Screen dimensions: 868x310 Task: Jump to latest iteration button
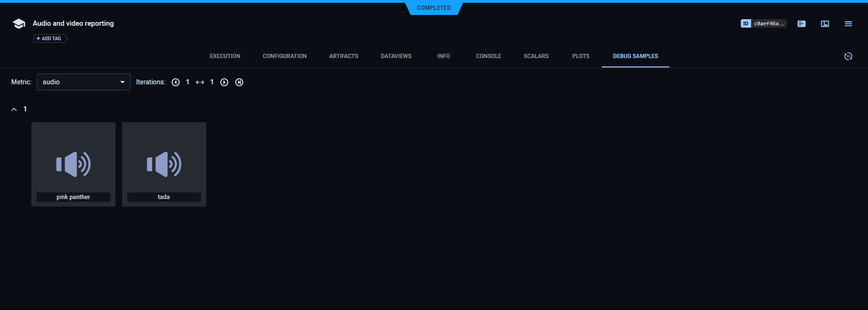click(x=239, y=82)
